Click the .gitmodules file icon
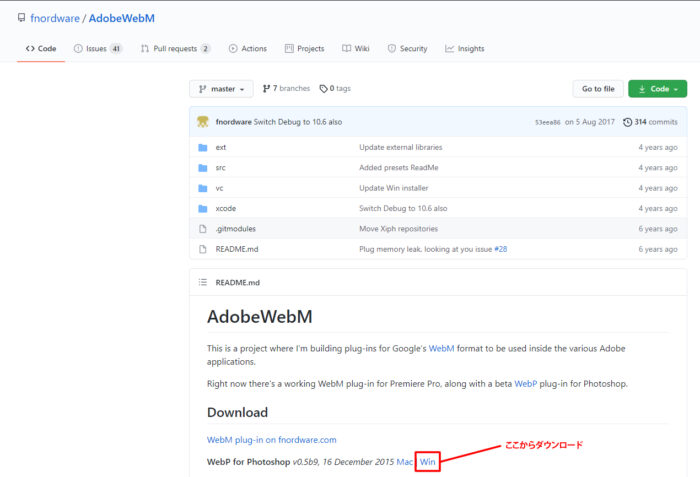Screen dimensions: 700x477 [203, 229]
